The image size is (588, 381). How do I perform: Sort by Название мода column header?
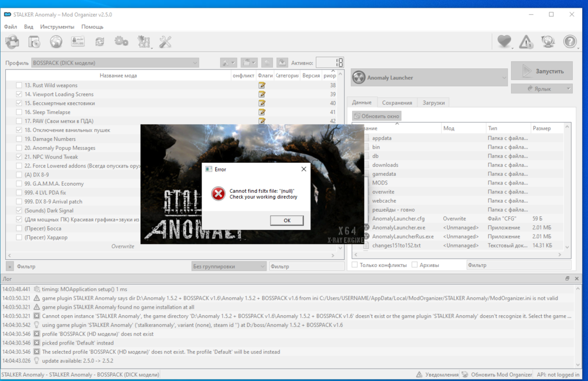118,75
